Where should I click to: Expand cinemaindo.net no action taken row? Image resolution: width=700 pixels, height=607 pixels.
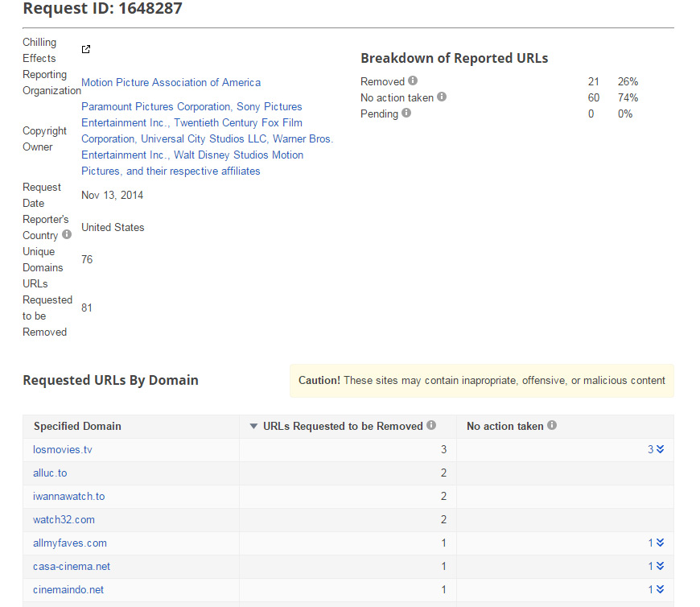point(660,590)
